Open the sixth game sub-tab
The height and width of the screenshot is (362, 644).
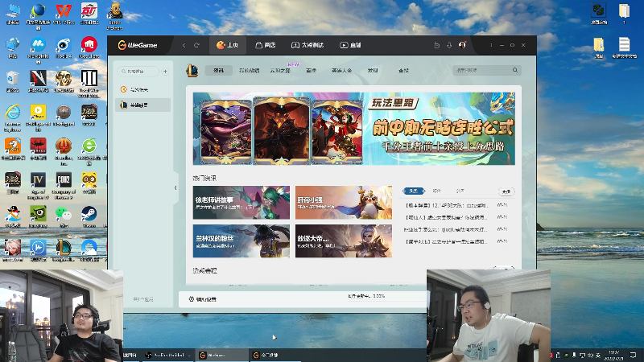click(x=373, y=71)
